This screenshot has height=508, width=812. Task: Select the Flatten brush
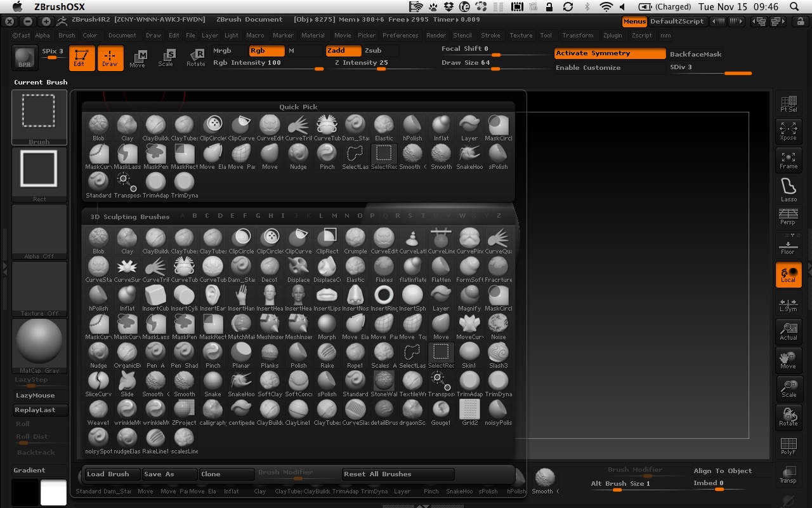point(441,270)
